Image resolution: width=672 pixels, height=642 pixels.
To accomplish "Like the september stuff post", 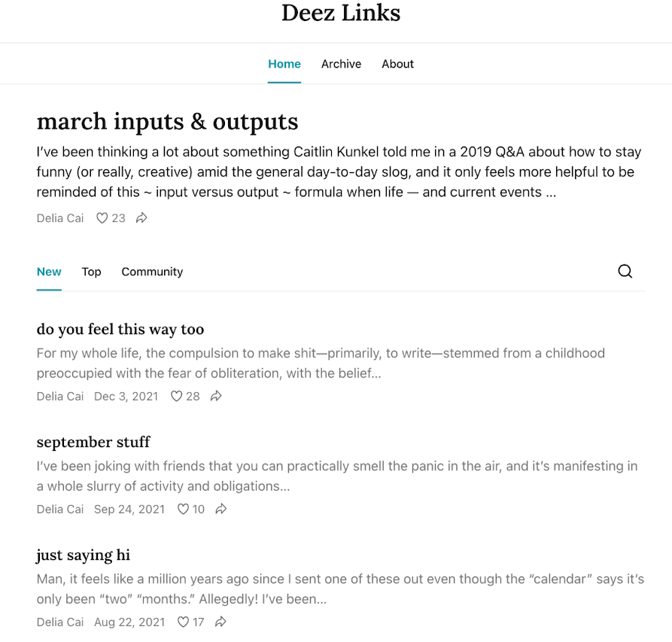I will (x=183, y=509).
